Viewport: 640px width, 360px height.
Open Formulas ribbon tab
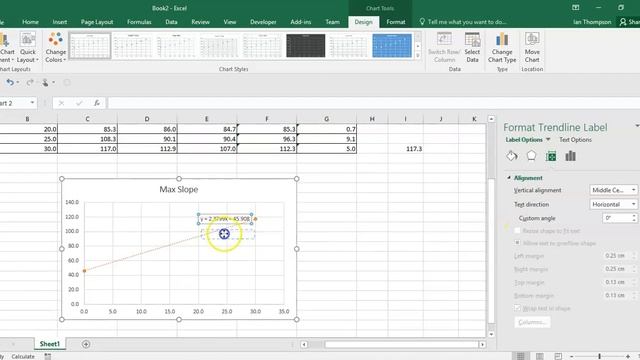tap(139, 22)
